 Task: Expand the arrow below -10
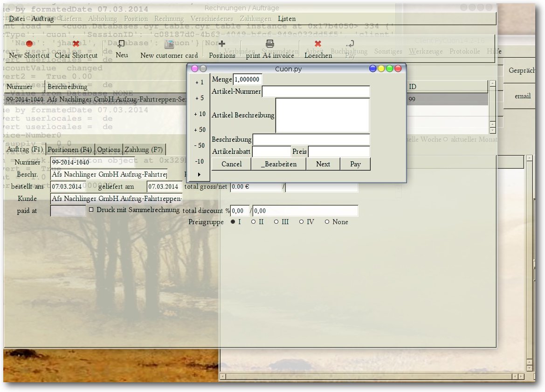[x=199, y=174]
